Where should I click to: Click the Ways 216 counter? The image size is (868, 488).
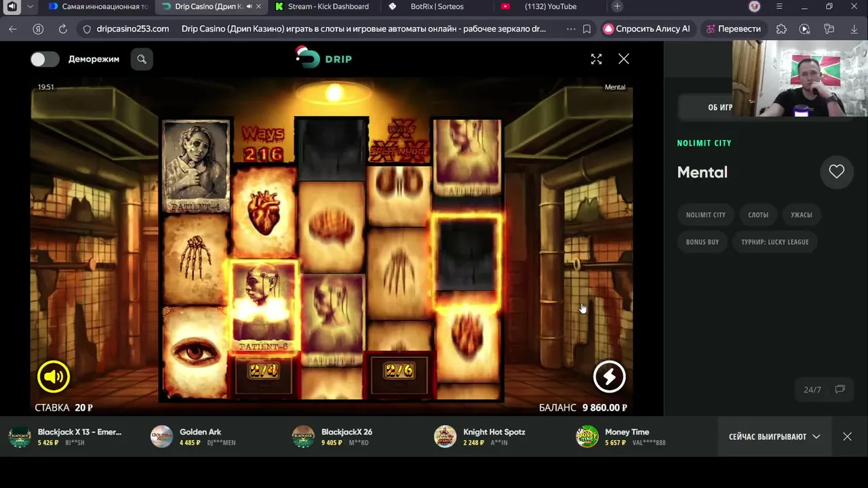tap(263, 144)
